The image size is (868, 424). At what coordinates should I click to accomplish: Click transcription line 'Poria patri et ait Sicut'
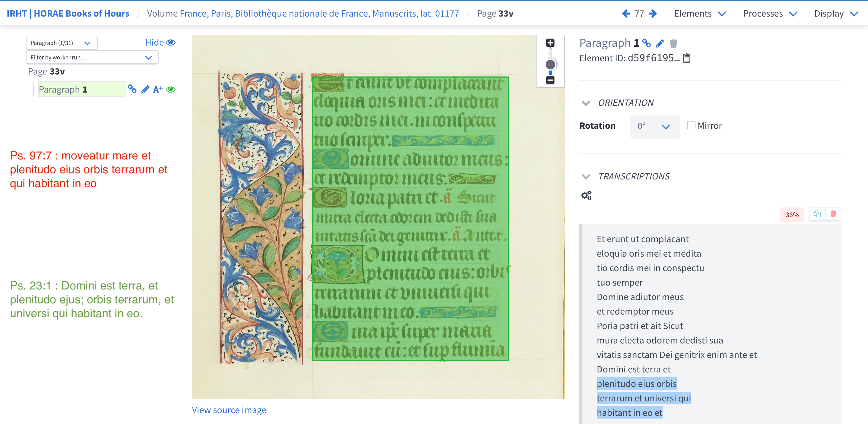(640, 326)
